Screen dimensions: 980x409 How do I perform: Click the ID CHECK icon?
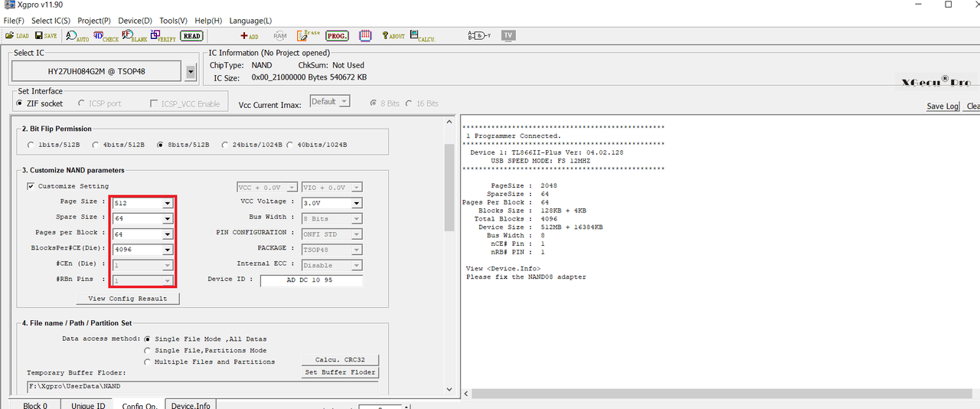[106, 36]
